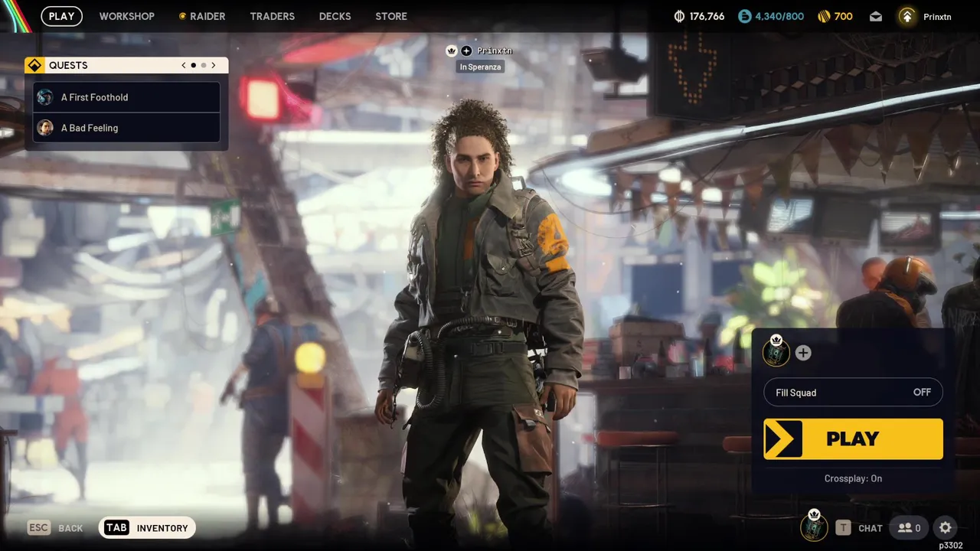Open the A Bad Feeling quest
Image resolution: width=980 pixels, height=551 pixels.
[x=127, y=128]
